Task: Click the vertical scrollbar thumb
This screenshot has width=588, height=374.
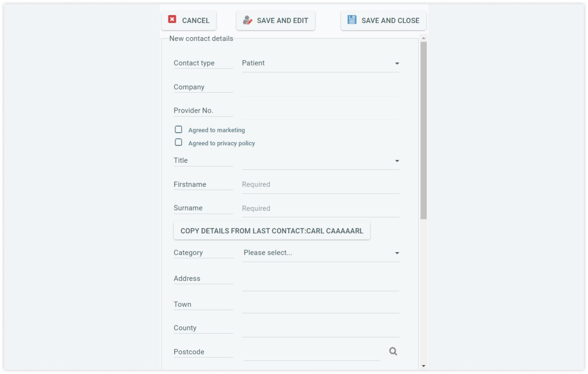Action: click(424, 130)
